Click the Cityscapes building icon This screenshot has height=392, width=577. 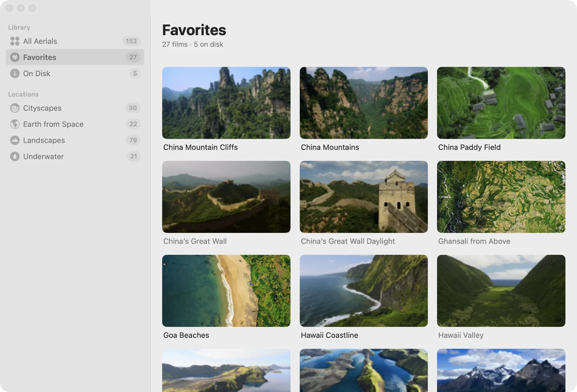point(15,108)
